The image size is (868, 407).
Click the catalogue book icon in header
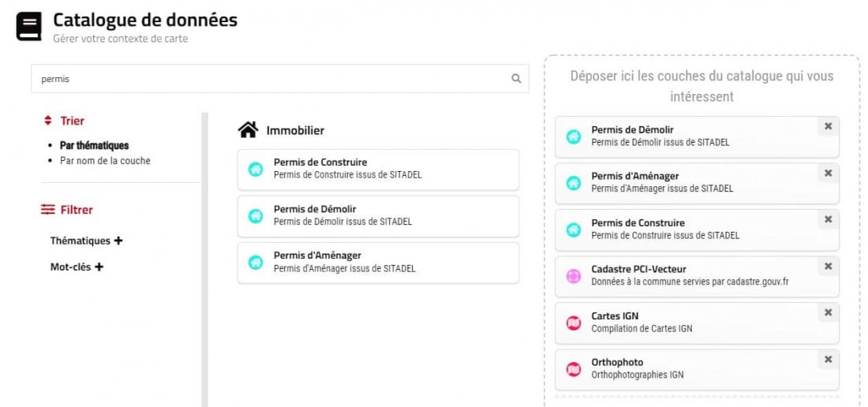(28, 26)
